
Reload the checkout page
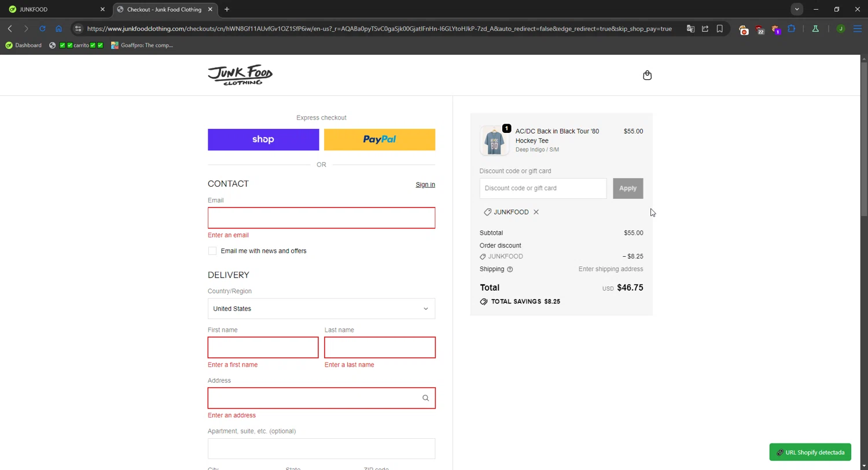click(42, 28)
